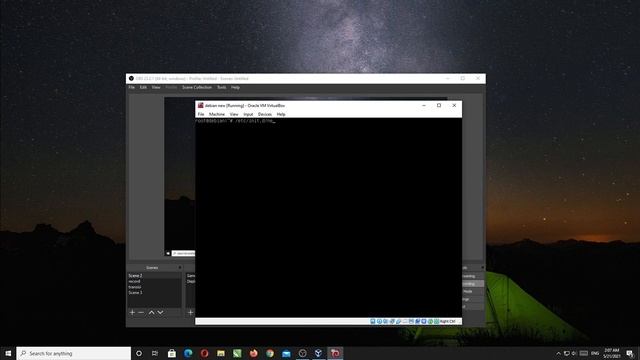
Task: Move scene down with down arrow
Action: click(160, 312)
